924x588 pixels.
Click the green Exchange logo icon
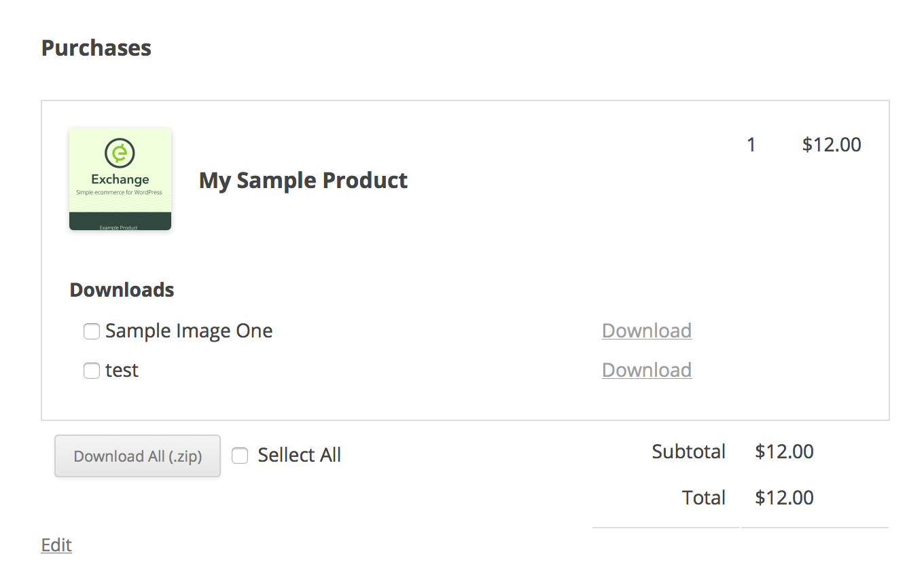click(120, 153)
